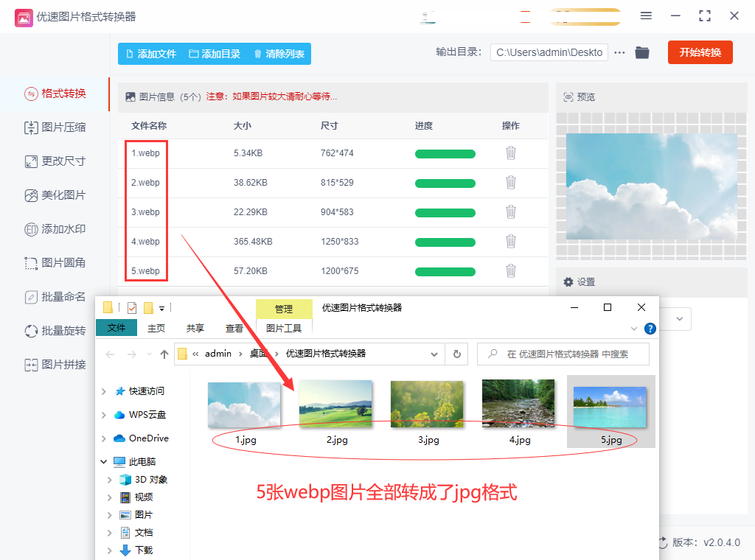Open the 图片压缩 sidebar tool
Image resolution: width=755 pixels, height=560 pixels.
55,127
